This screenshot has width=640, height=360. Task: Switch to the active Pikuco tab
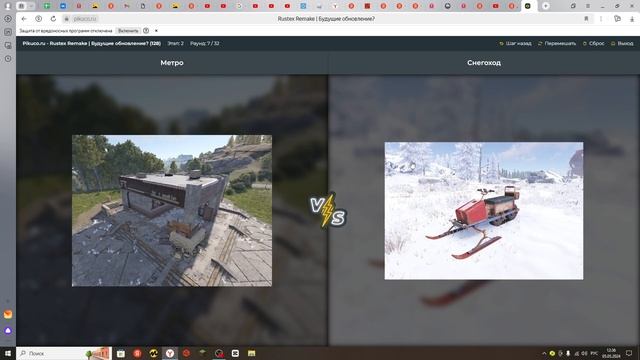tap(528, 6)
